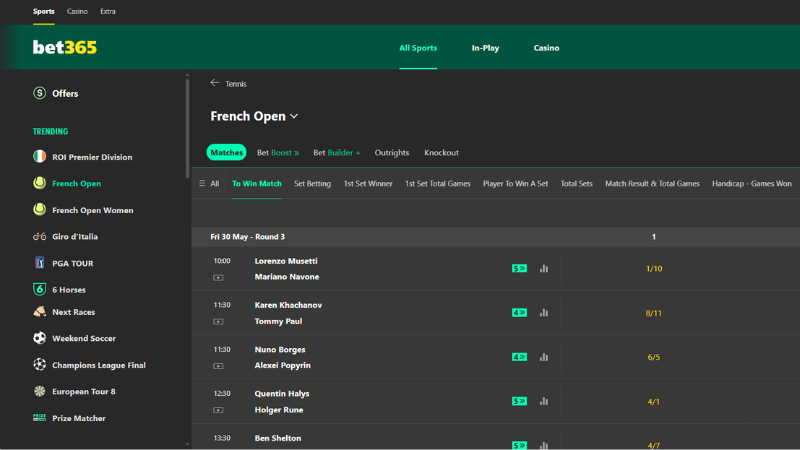Select Handicap - Games Won tab
This screenshot has height=450, width=800.
752,184
